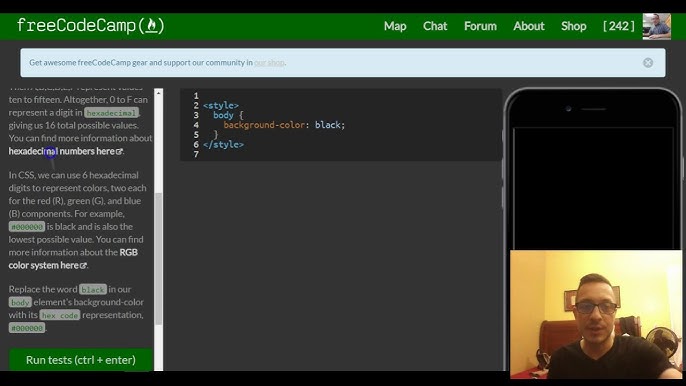Click the closing </style> tag line
This screenshot has width=686, height=386.
click(224, 144)
